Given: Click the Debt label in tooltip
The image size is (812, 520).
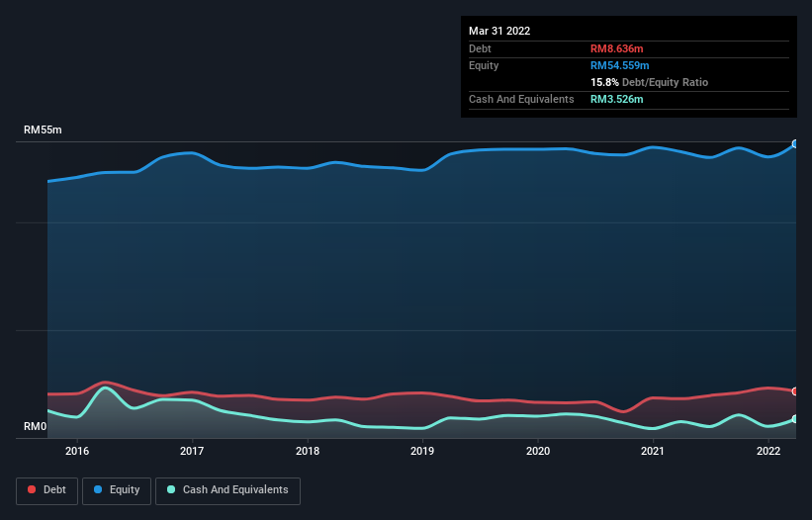Looking at the screenshot, I should coord(480,48).
